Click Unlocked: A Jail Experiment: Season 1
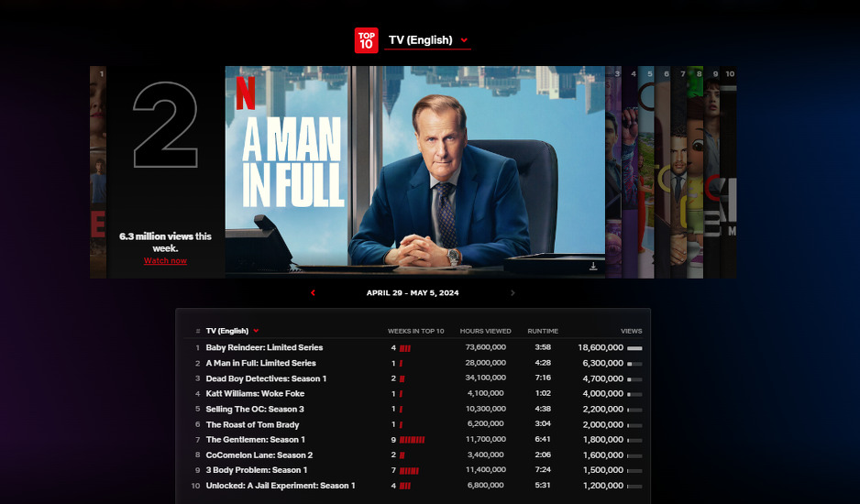The image size is (860, 504). click(281, 486)
